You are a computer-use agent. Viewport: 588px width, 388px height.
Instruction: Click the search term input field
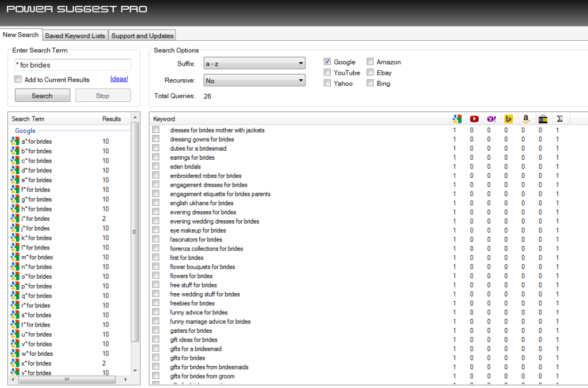pos(73,64)
